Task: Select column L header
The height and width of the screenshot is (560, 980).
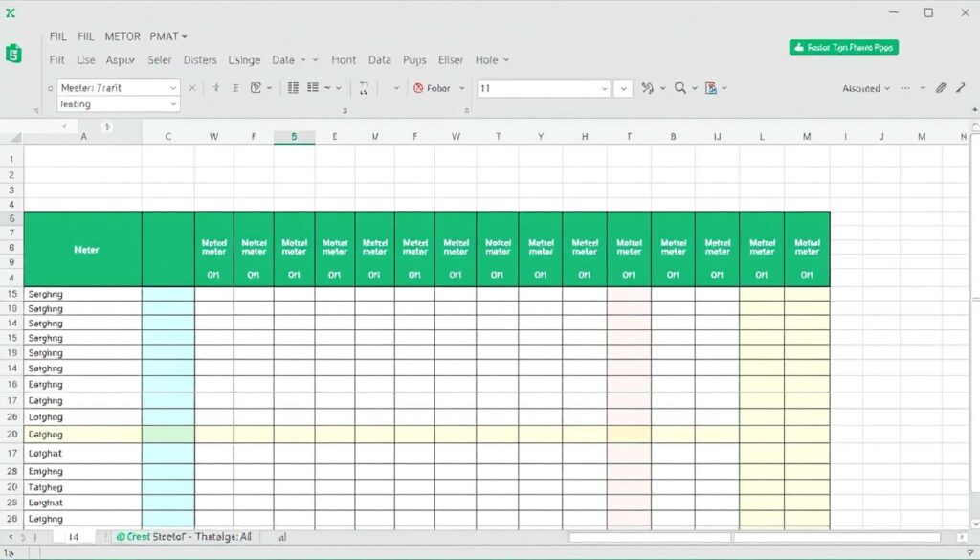Action: click(762, 137)
